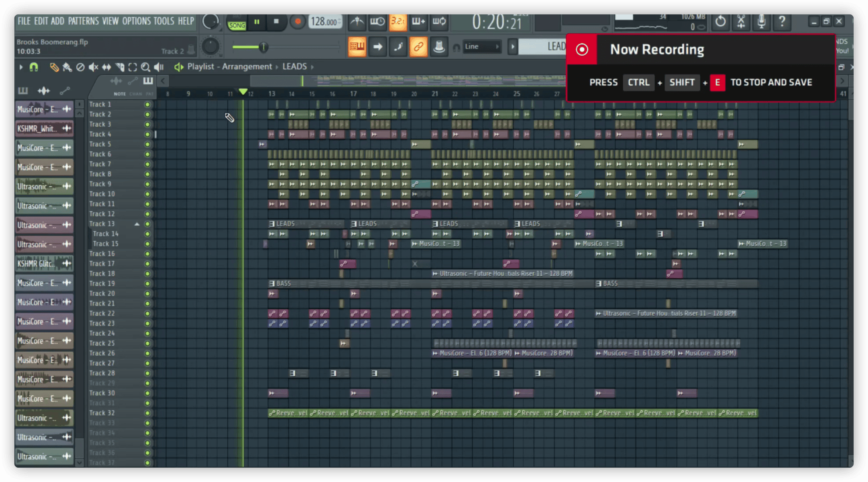Select the Delete tool
The image size is (868, 482).
[x=80, y=67]
